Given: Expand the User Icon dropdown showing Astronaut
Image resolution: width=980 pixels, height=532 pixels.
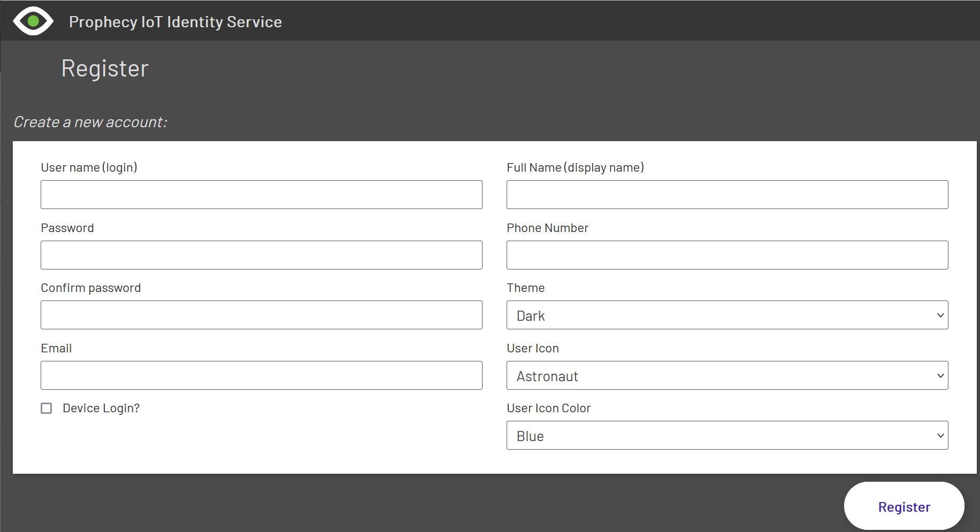Looking at the screenshot, I should [x=727, y=375].
